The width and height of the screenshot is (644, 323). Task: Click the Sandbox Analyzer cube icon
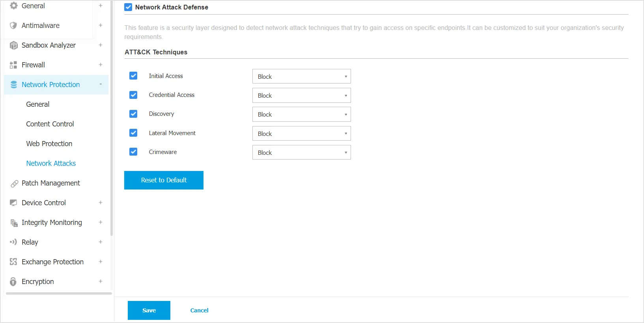pos(13,45)
